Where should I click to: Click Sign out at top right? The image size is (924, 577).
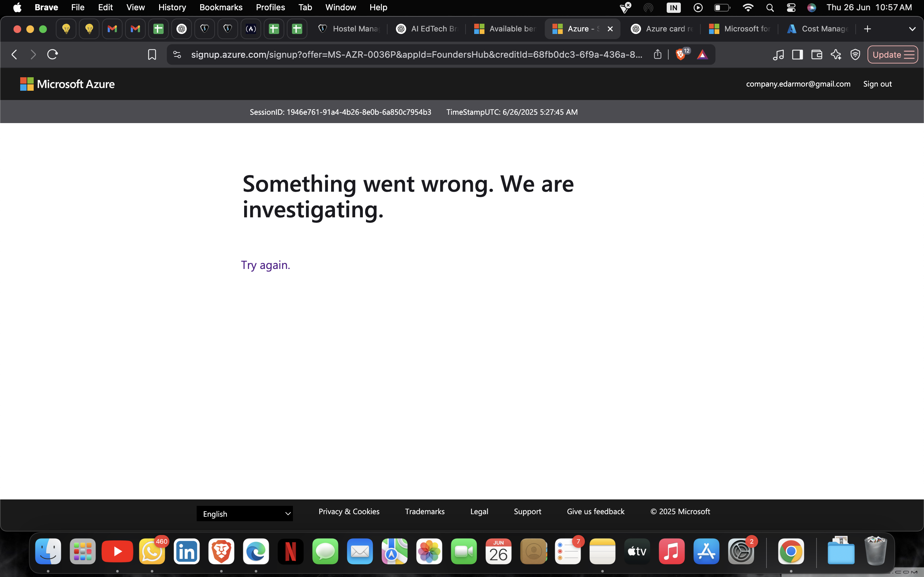pyautogui.click(x=877, y=84)
